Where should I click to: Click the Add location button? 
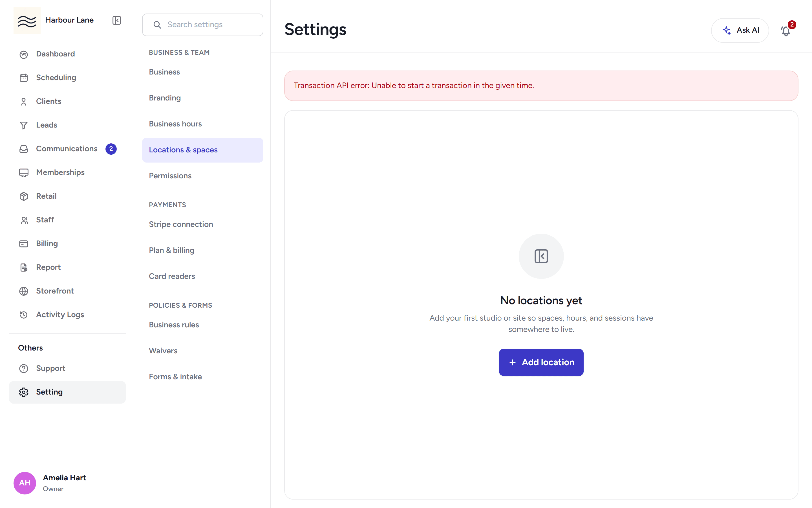click(x=541, y=362)
